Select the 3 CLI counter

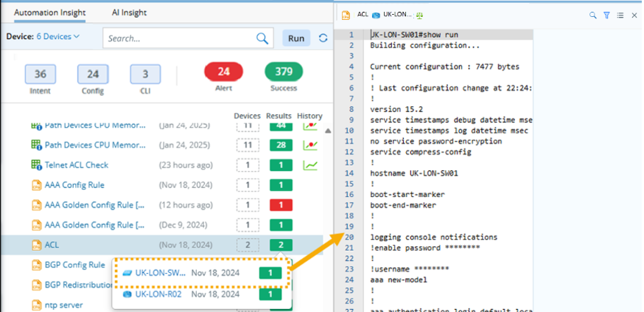[145, 74]
